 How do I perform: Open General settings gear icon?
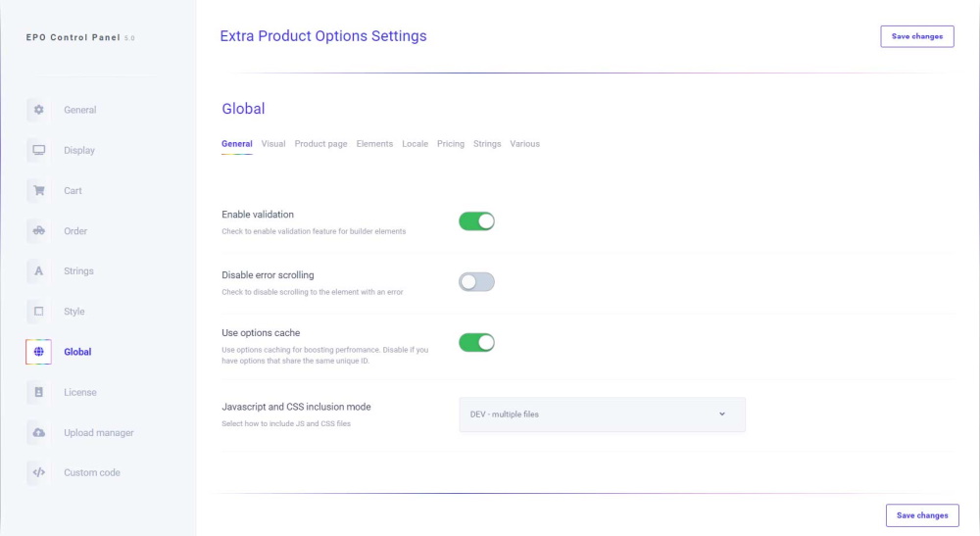39,110
